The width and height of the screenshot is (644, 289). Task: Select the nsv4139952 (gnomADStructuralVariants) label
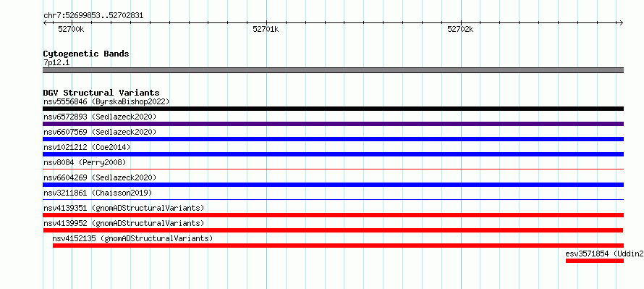124,223
